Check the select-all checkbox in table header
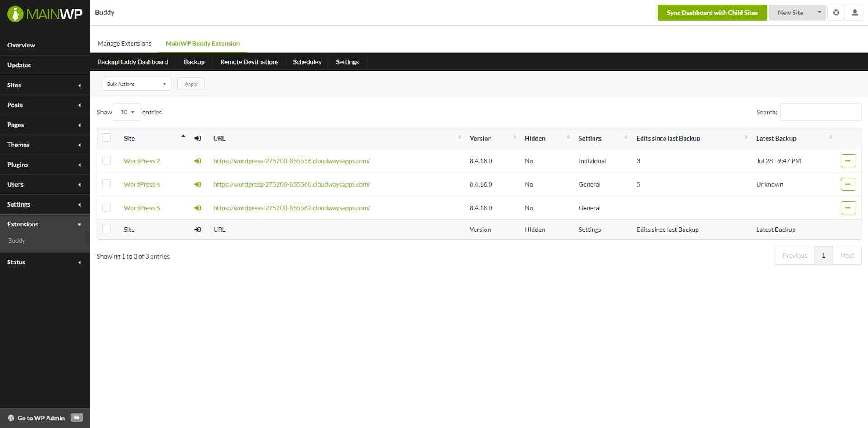Viewport: 868px width, 428px height. [106, 137]
